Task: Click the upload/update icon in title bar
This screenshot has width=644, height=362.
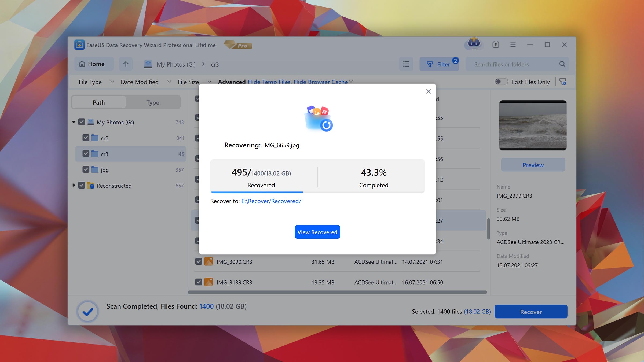Action: (496, 45)
